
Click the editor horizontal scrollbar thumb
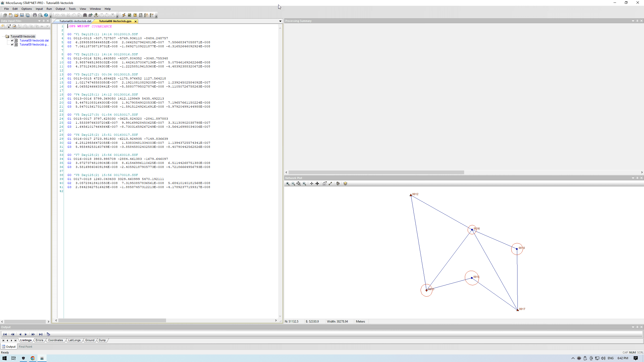pyautogui.click(x=112, y=321)
